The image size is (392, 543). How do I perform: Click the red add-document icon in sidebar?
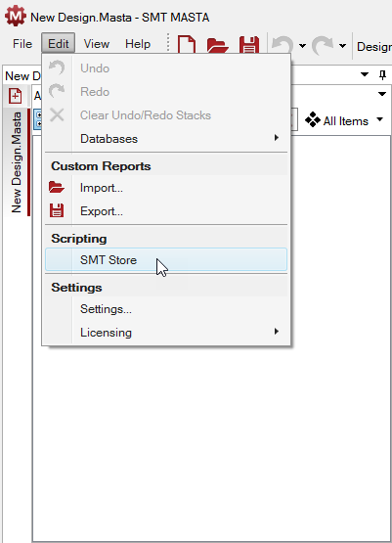16,96
